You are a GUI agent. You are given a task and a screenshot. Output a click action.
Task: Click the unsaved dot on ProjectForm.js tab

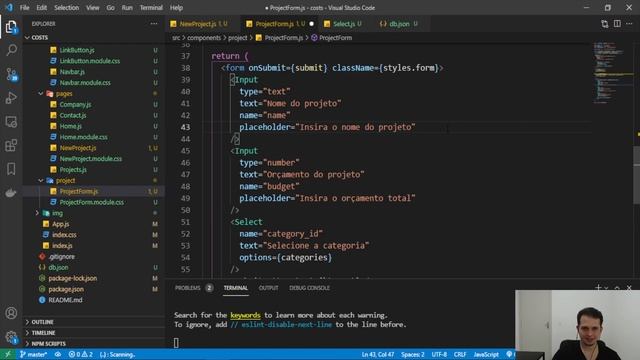(311, 24)
